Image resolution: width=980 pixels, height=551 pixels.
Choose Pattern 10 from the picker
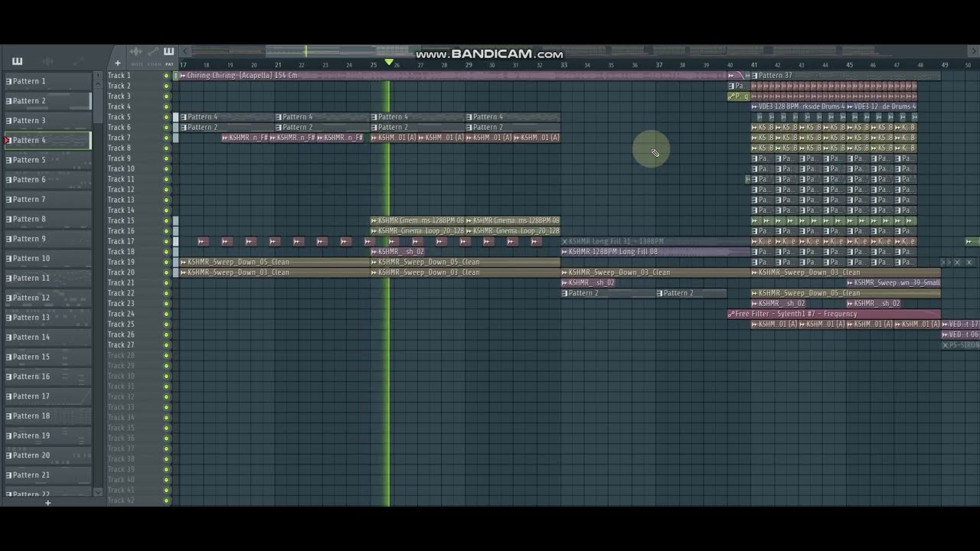pos(47,259)
